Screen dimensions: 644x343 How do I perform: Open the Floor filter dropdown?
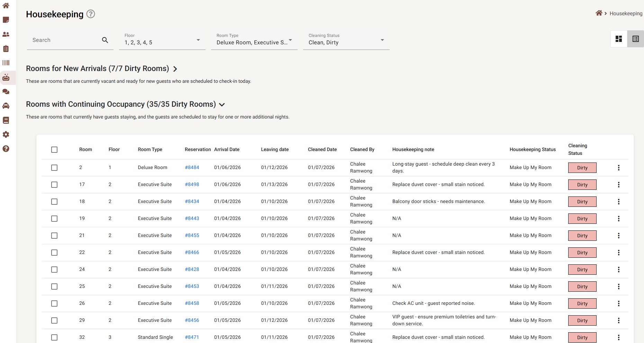click(x=162, y=40)
